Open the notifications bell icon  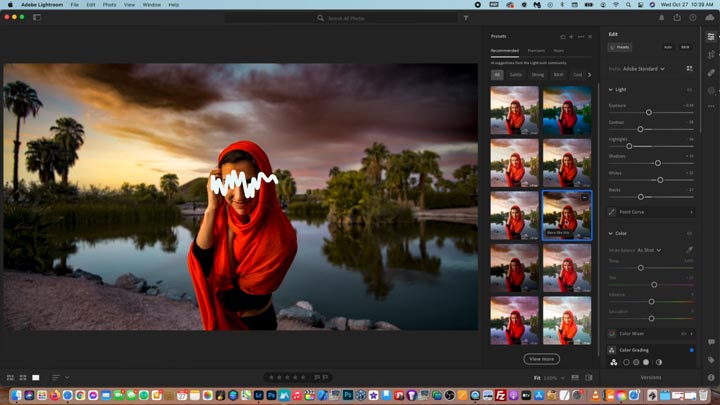[x=662, y=18]
